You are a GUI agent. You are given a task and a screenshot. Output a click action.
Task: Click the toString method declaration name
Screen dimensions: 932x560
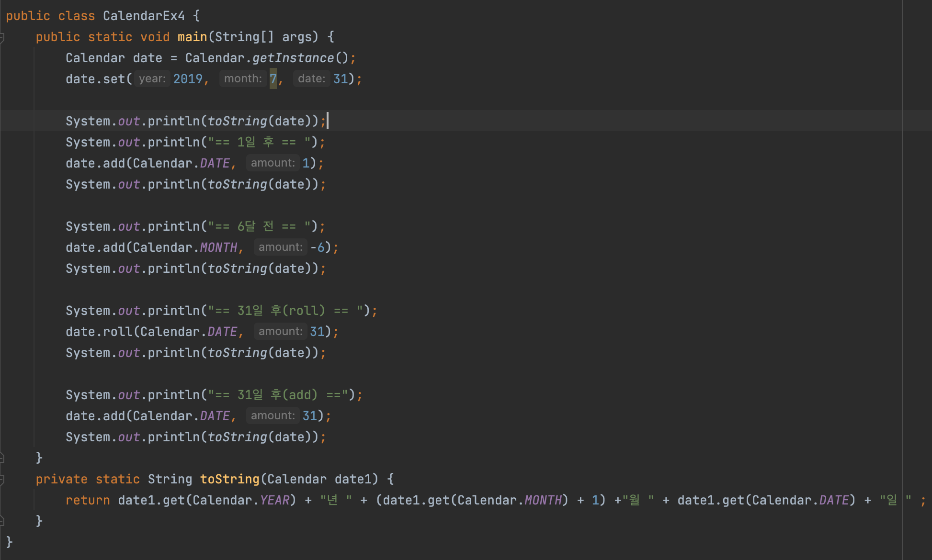(229, 479)
